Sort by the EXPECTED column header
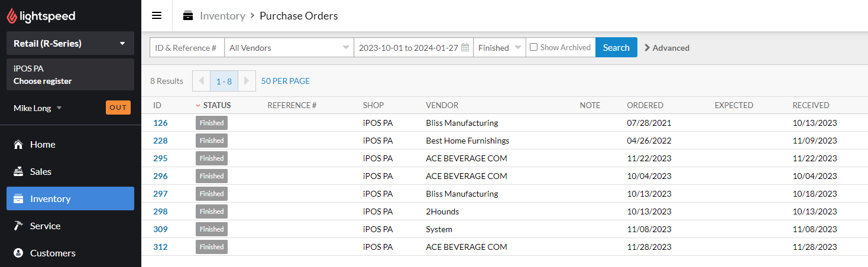 734,106
